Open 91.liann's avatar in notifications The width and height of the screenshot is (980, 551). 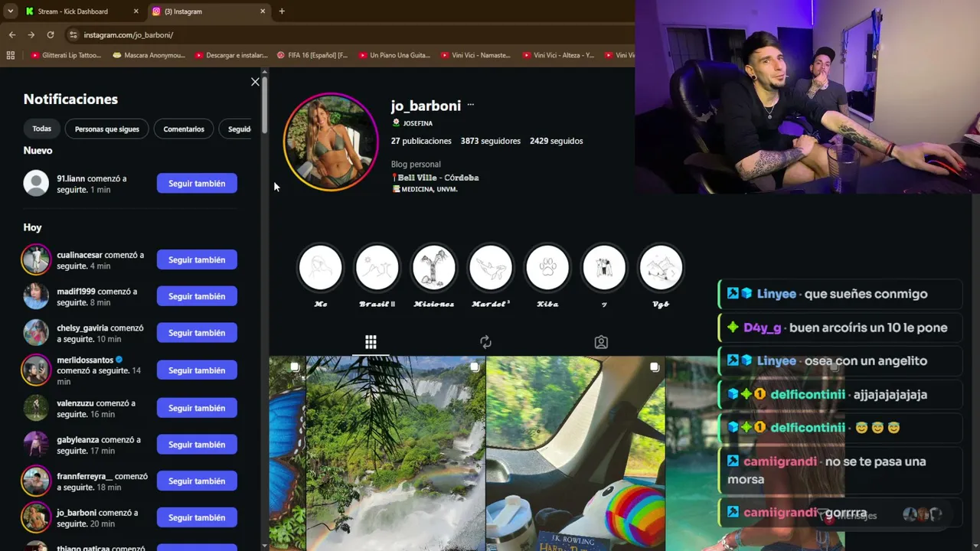[x=36, y=184]
